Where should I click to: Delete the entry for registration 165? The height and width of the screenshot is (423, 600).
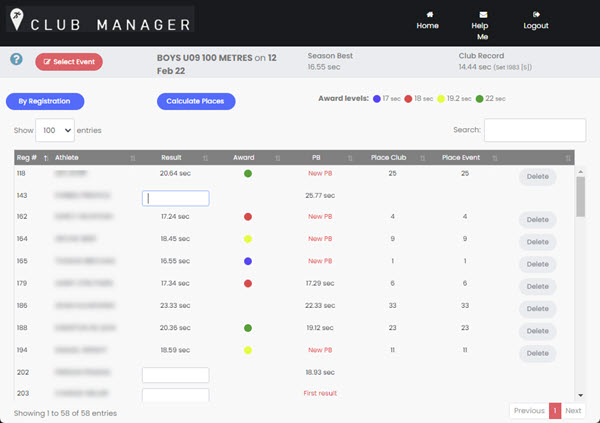tap(537, 264)
